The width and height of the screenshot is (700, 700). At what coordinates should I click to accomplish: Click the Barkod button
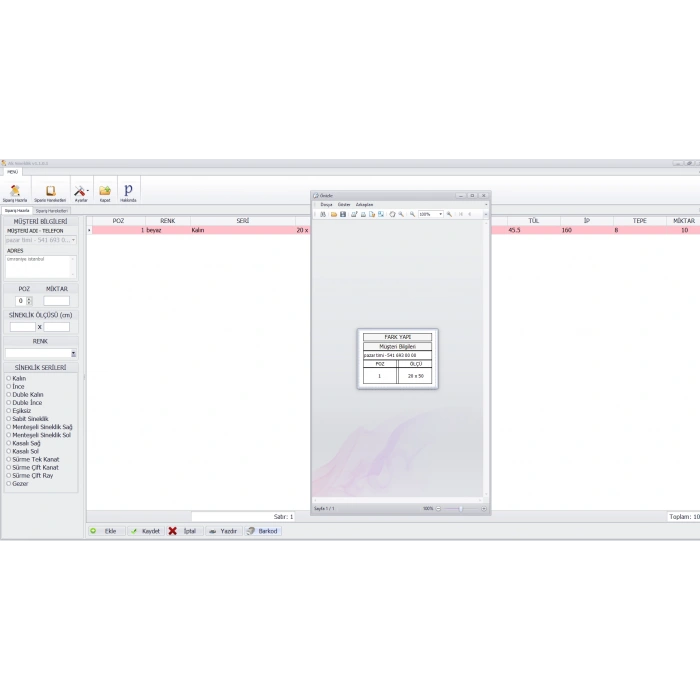click(264, 531)
